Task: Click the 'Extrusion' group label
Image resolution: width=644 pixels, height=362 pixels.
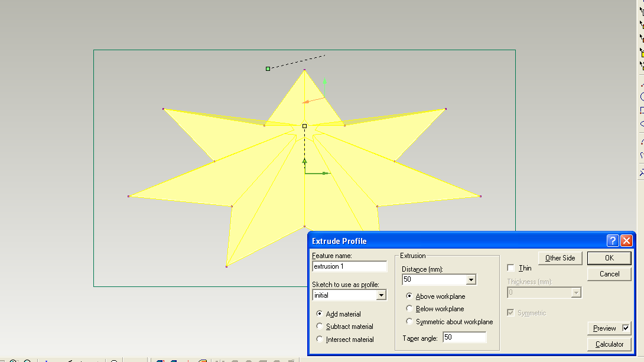Action: 413,256
